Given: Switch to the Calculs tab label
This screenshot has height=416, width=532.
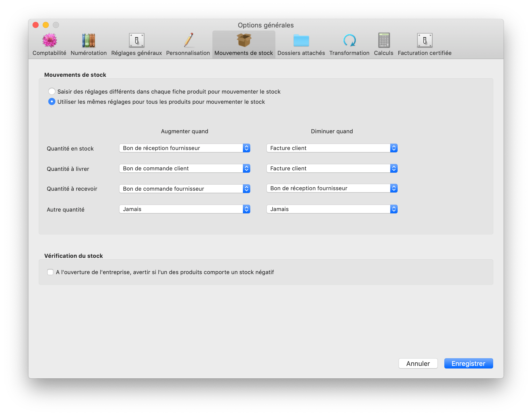Looking at the screenshot, I should (384, 53).
